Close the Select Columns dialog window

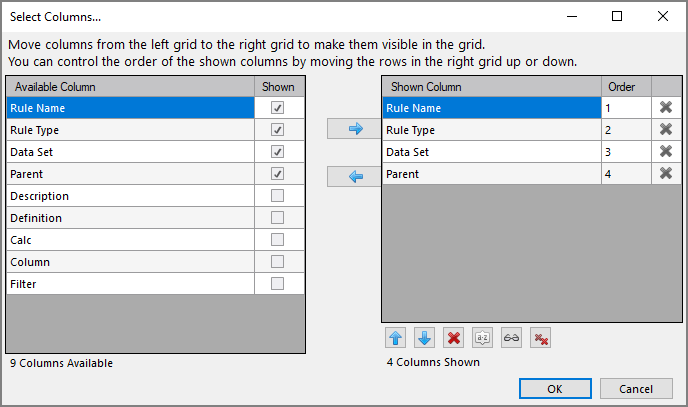[x=663, y=16]
